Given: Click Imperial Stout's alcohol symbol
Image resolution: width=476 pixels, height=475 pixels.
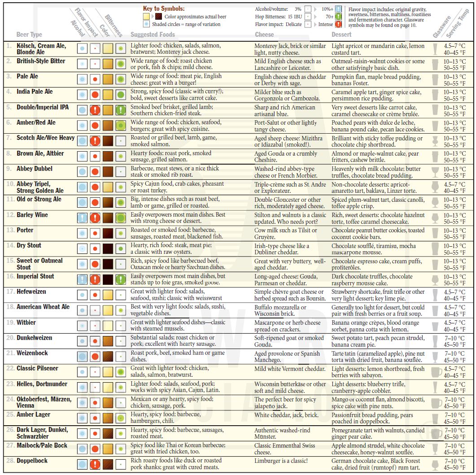Looking at the screenshot, I should pyautogui.click(x=82, y=279).
